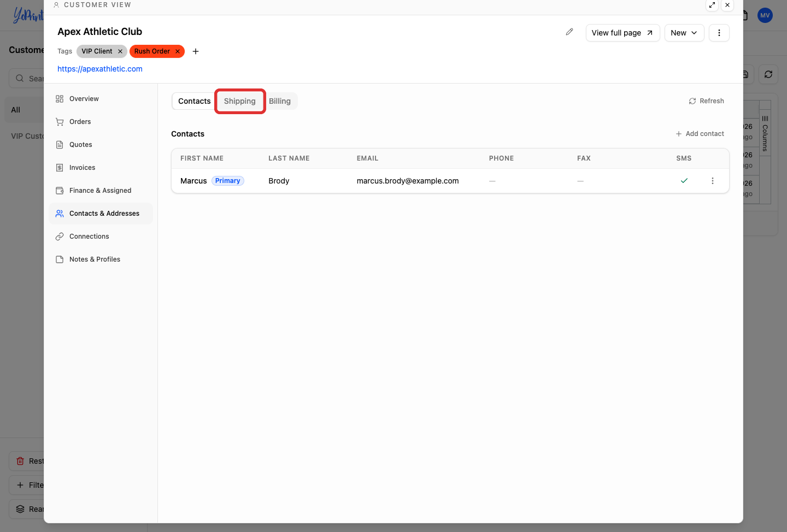Open Connections in the sidebar
The image size is (787, 532).
point(101,237)
